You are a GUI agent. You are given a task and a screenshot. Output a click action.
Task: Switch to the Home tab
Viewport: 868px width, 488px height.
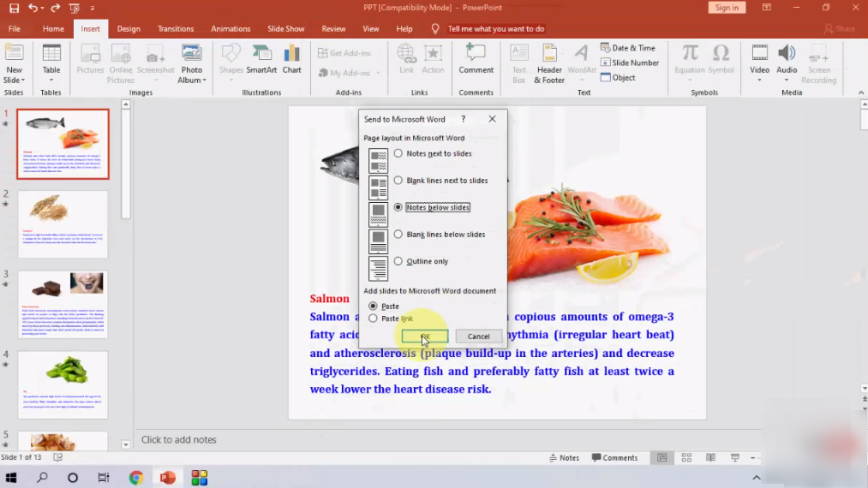tap(53, 29)
